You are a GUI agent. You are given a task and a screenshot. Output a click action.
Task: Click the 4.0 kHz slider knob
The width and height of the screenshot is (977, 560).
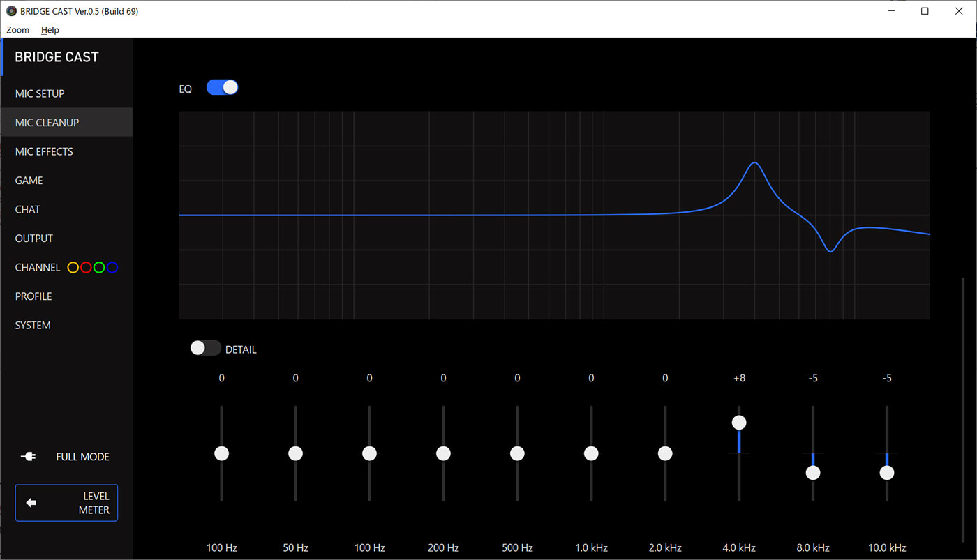[739, 423]
